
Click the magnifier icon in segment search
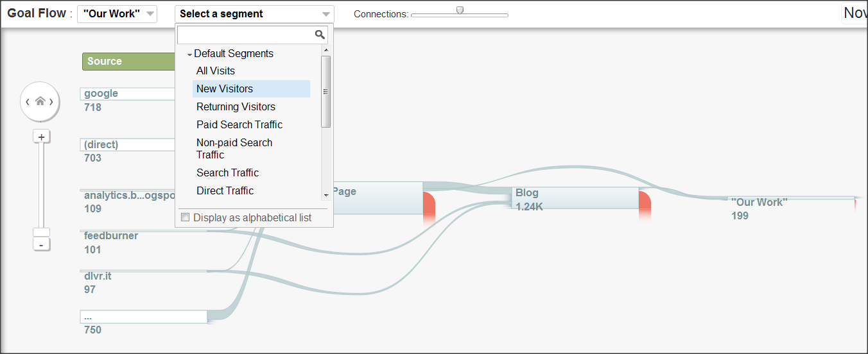click(320, 35)
